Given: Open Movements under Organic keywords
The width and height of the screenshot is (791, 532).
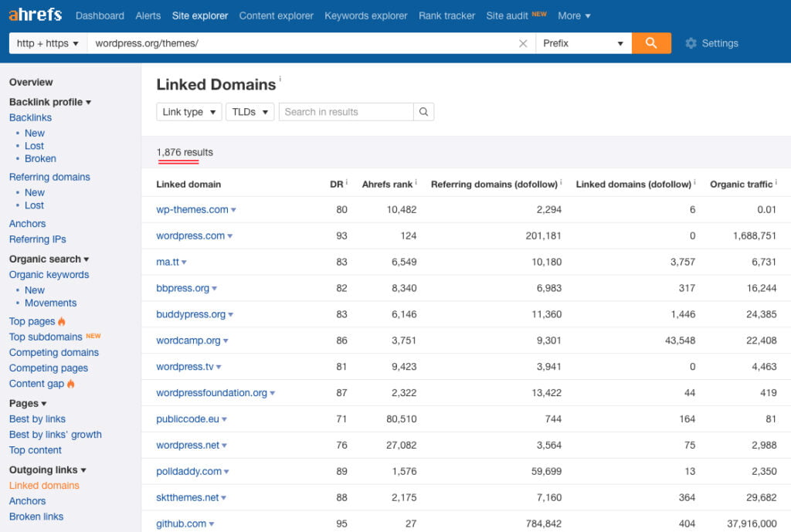Looking at the screenshot, I should (50, 303).
